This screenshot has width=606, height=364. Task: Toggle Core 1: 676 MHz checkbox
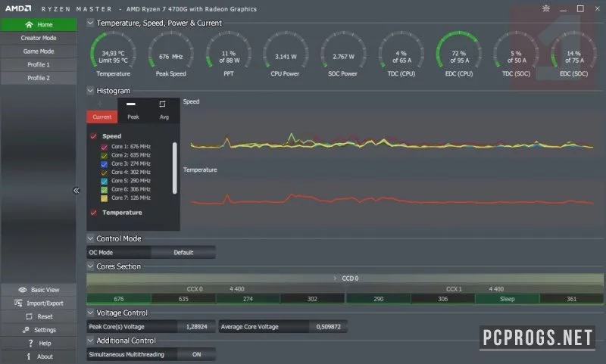[x=104, y=147]
